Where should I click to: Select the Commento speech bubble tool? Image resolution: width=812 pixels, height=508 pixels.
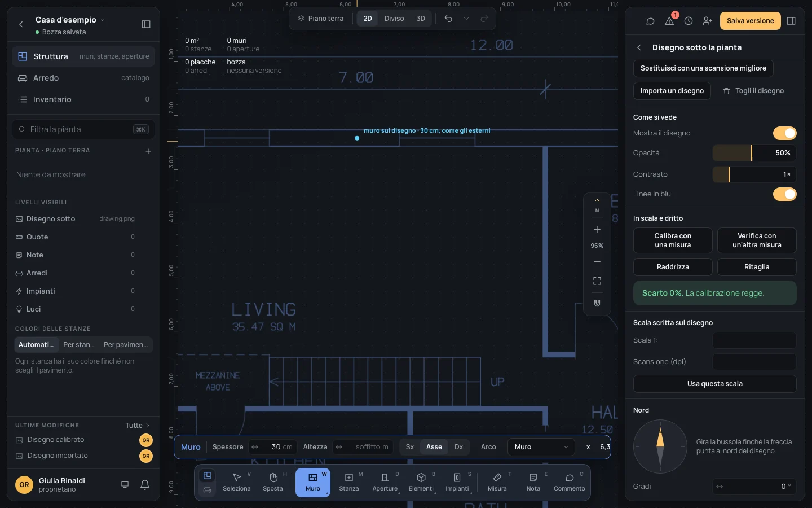click(570, 482)
